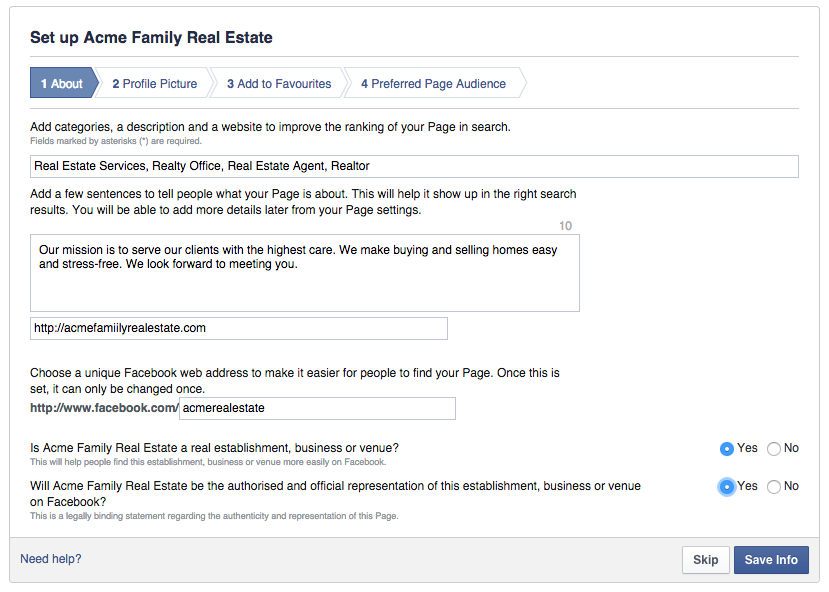Choose Yes for authorised official representation
Viewport: 829px width, 592px height.
727,486
